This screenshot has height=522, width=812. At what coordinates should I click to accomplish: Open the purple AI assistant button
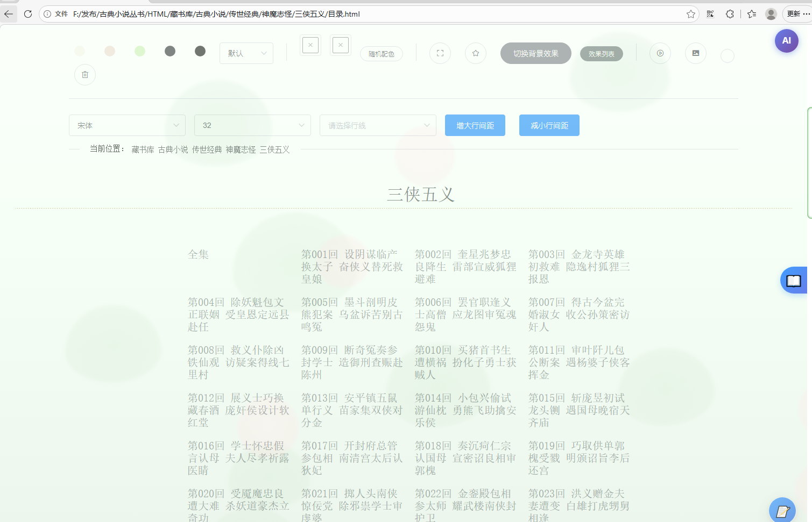click(x=787, y=41)
